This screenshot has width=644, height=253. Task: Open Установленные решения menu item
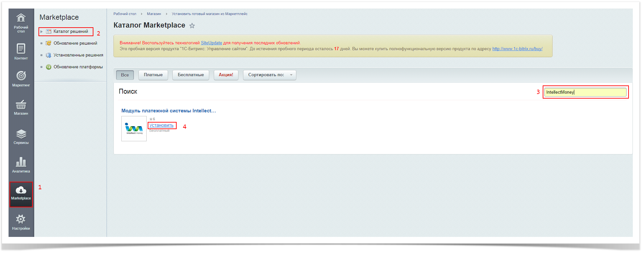click(x=78, y=55)
